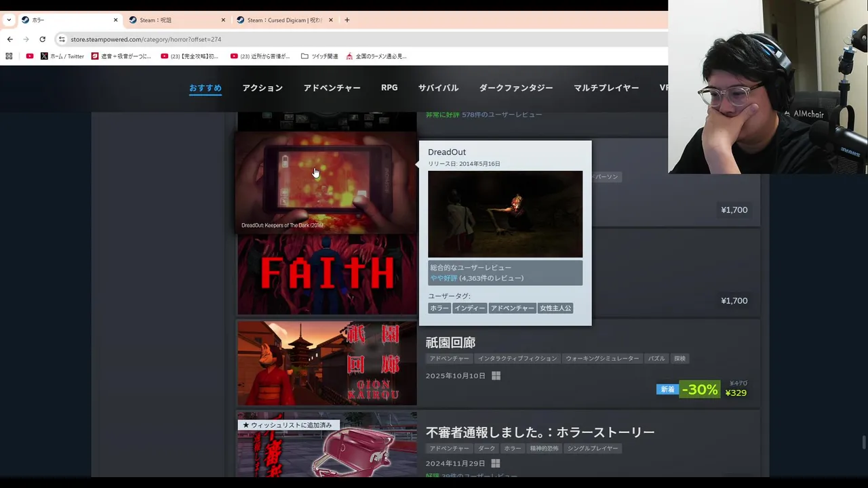Click the ¥1,700 price on FAITH row
868x488 pixels.
[x=734, y=301]
